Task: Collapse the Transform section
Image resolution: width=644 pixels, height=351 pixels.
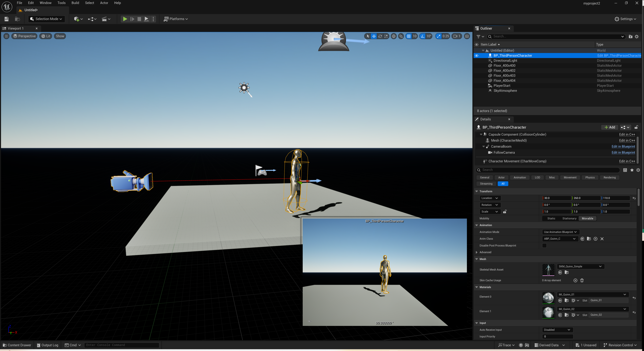Action: click(x=476, y=191)
